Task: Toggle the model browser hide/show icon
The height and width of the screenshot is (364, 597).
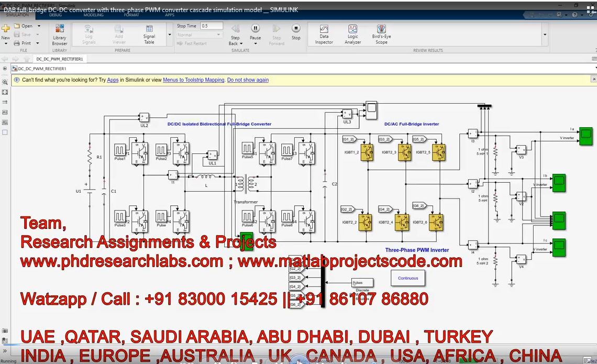Action: point(5,69)
